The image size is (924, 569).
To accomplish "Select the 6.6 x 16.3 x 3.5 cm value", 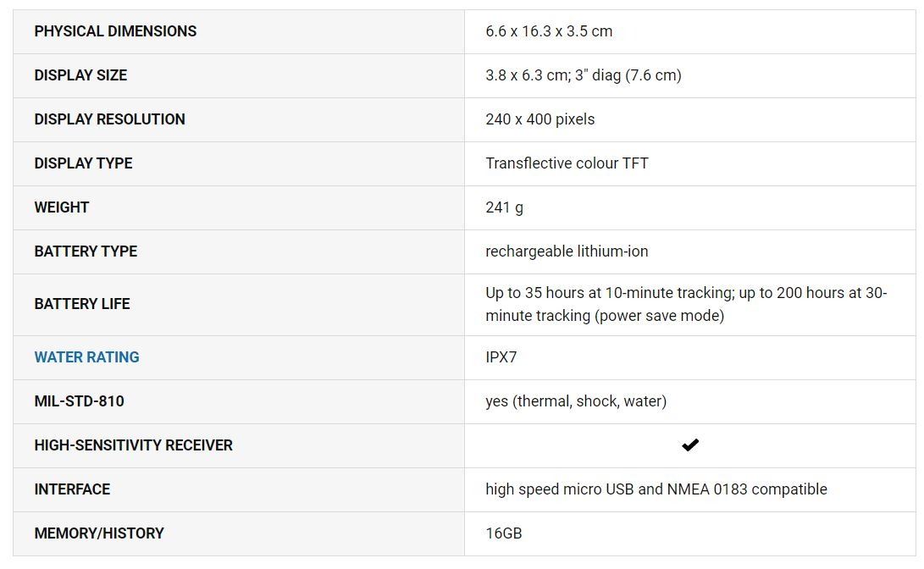I will tap(549, 31).
